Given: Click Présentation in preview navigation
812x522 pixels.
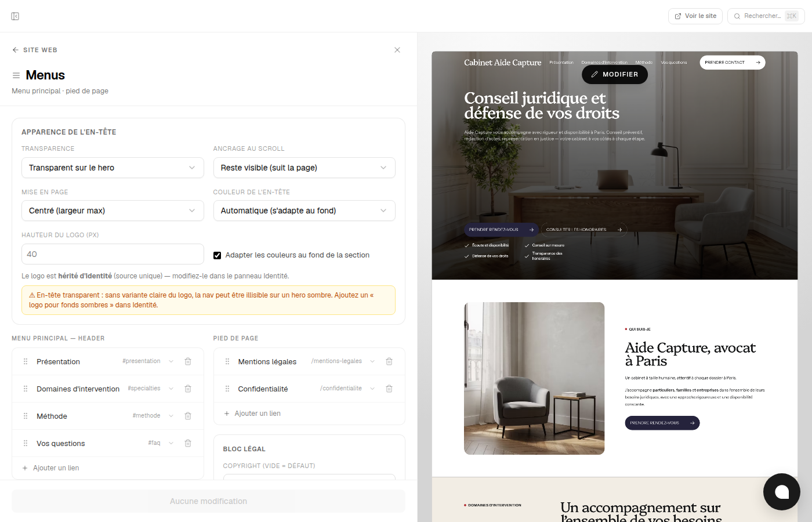Looking at the screenshot, I should [561, 63].
